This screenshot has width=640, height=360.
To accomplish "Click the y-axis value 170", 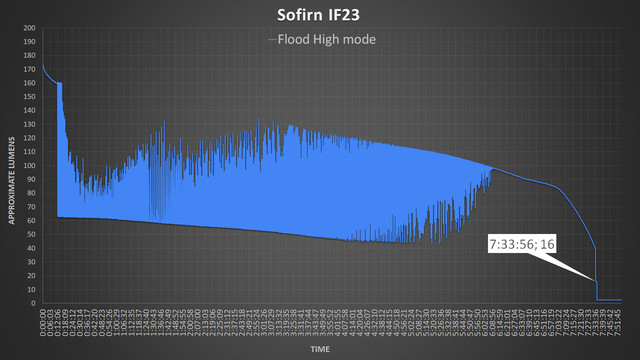I will click(x=29, y=69).
